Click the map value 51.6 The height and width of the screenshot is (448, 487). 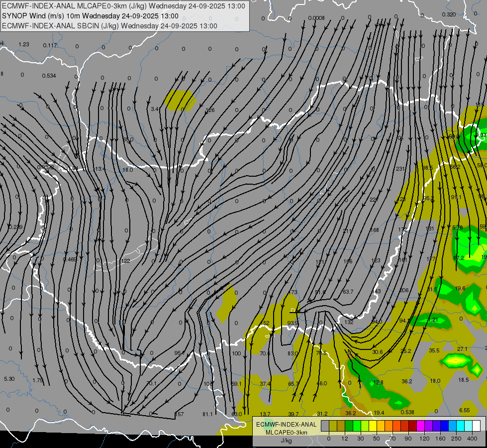tap(320, 292)
